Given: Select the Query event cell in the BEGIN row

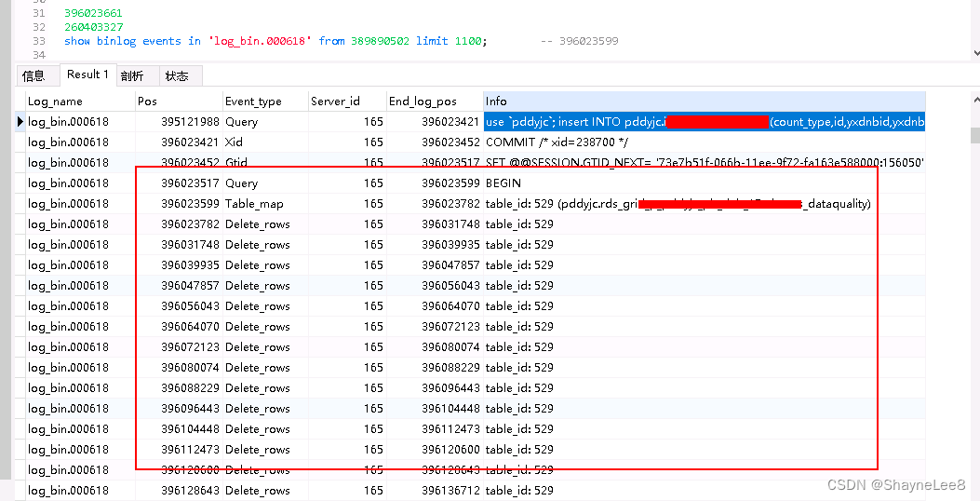Looking at the screenshot, I should [x=265, y=183].
